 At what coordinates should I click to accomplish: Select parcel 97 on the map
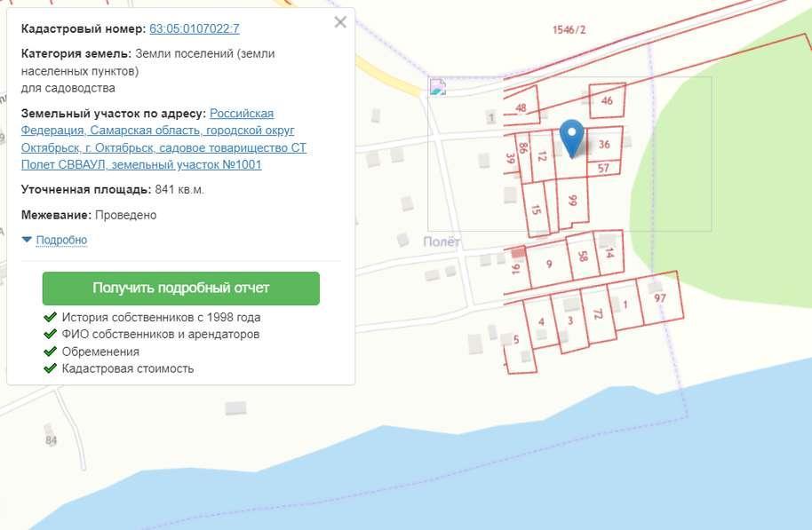coord(660,298)
